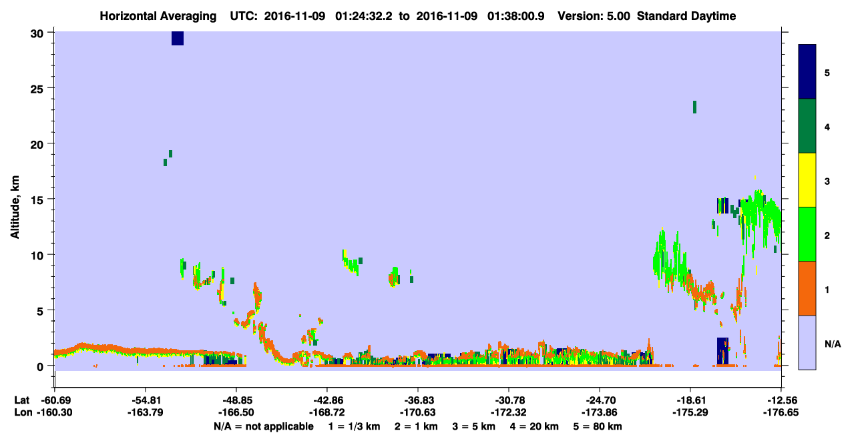Click latitude value -24.70
The width and height of the screenshot is (868, 445).
coord(600,400)
